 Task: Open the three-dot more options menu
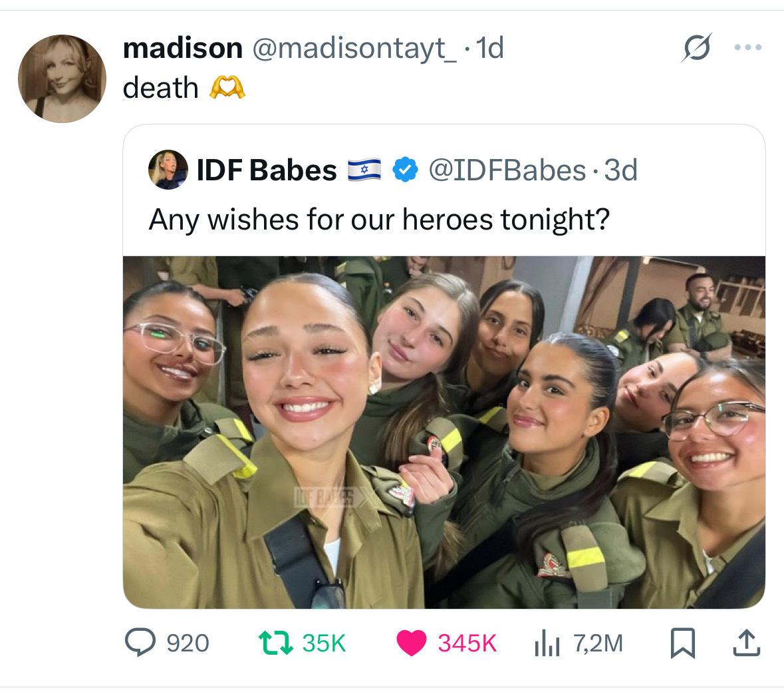coord(748,47)
